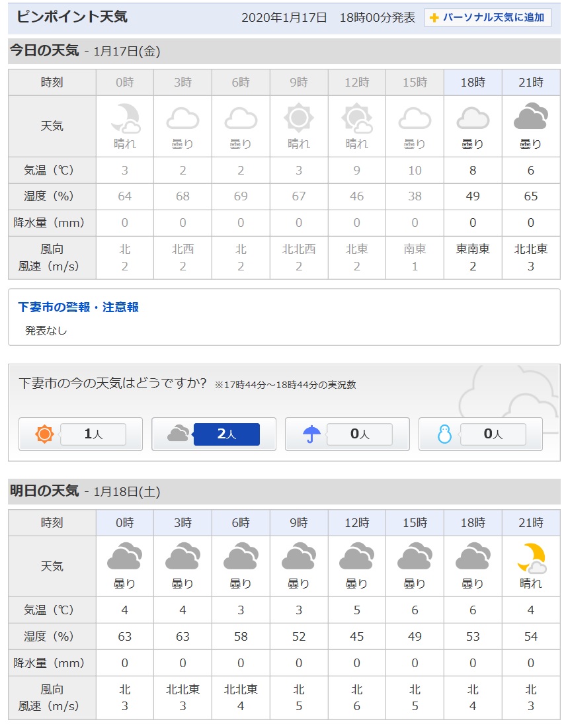Vote cloudy with the cloud icon
Screen dimensions: 566x728
[x=178, y=434]
